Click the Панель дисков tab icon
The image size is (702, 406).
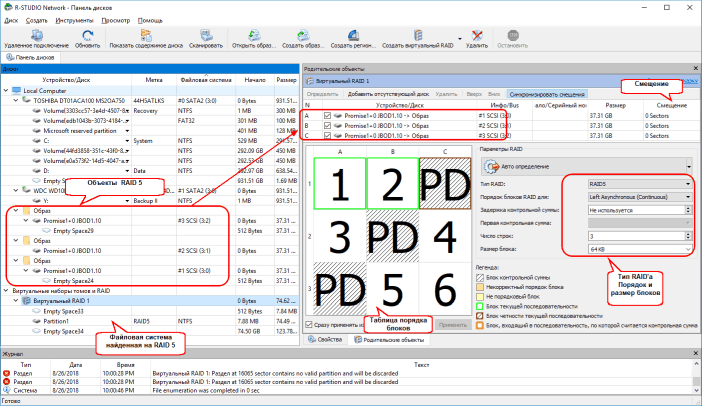tap(10, 57)
